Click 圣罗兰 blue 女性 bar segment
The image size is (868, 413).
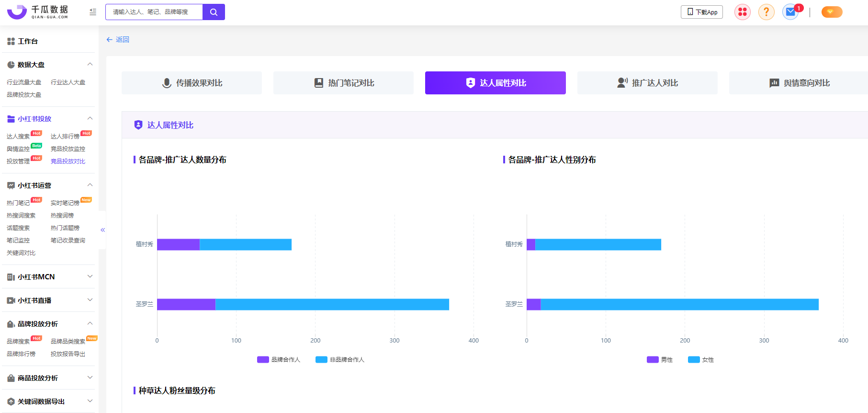679,304
